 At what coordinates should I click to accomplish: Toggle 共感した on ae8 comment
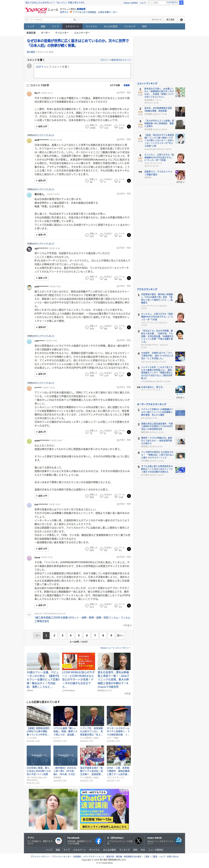[x=87, y=181]
